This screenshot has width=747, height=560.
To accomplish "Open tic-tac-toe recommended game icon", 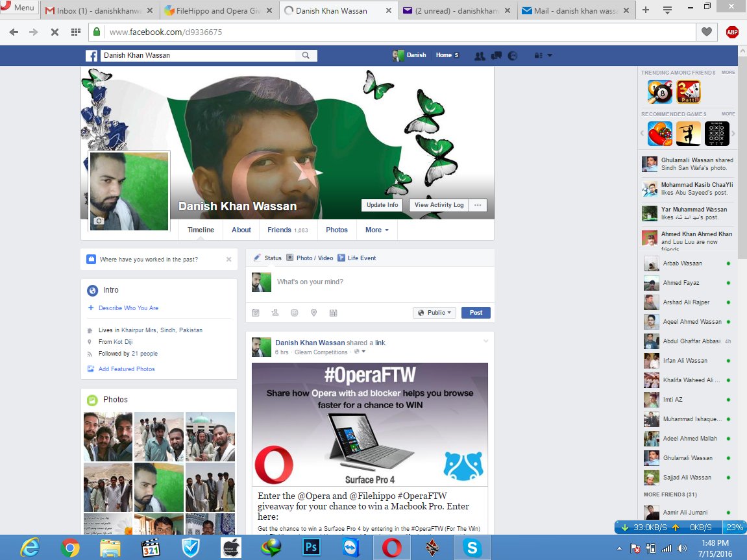I will point(717,133).
